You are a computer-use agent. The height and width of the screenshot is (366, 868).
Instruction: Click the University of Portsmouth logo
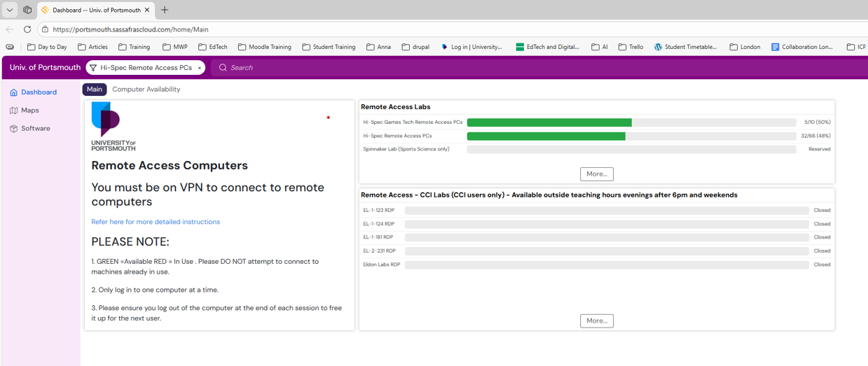113,127
